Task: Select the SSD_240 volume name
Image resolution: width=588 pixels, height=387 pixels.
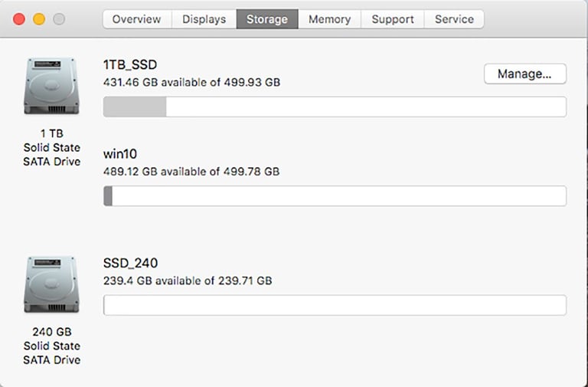Action: 130,263
